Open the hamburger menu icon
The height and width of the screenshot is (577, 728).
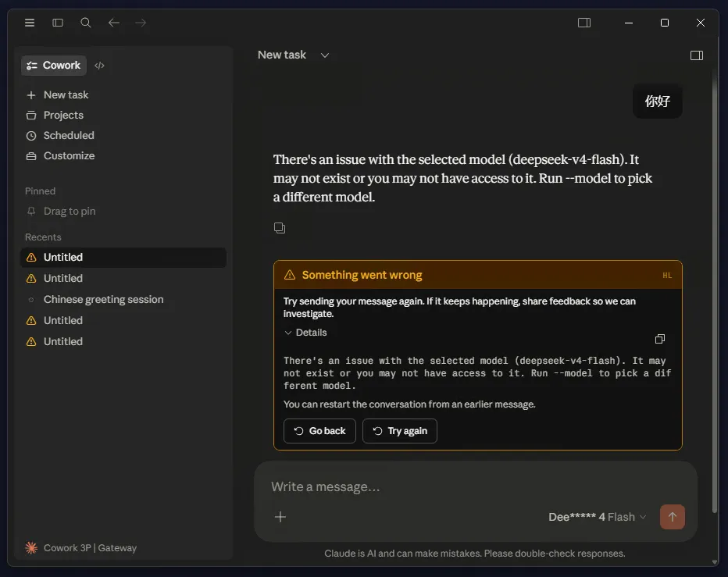point(30,23)
